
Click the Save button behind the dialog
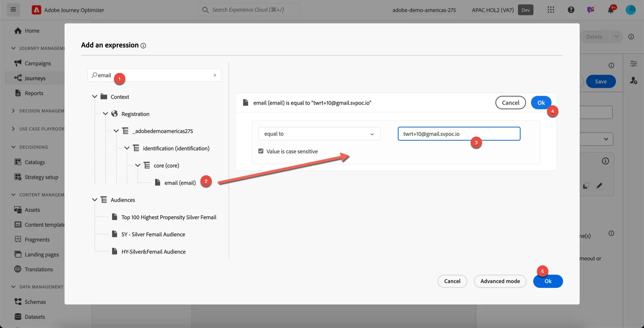pyautogui.click(x=600, y=82)
